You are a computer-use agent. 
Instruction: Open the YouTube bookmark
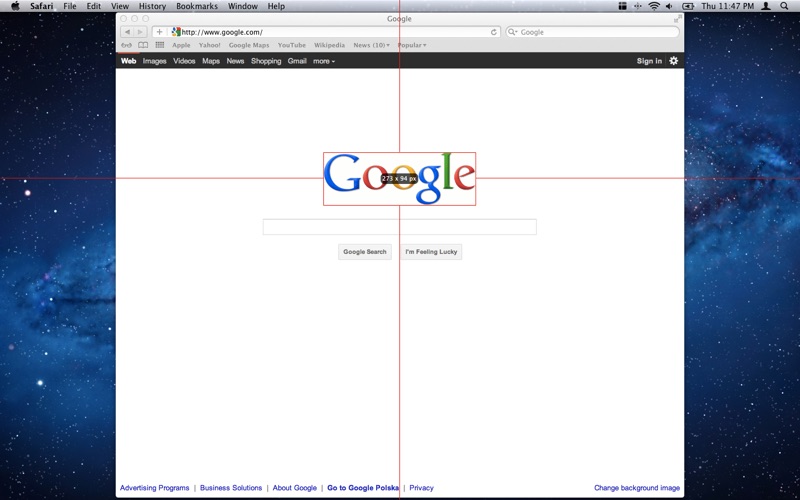pyautogui.click(x=292, y=45)
